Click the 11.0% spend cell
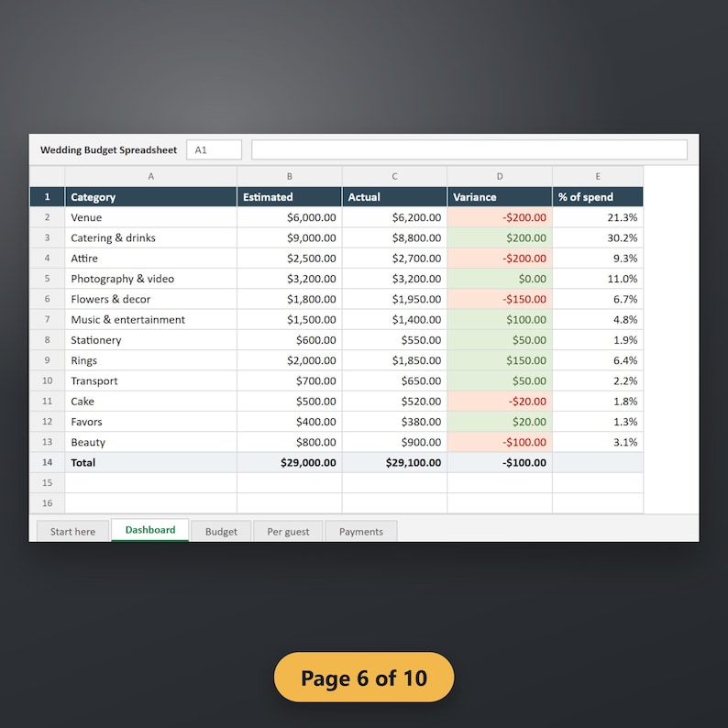 coord(598,279)
